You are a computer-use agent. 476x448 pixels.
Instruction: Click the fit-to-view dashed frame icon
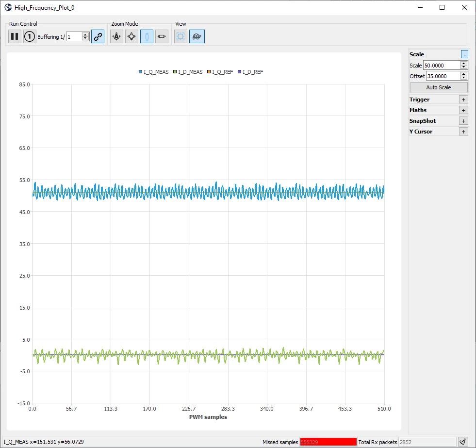point(181,36)
